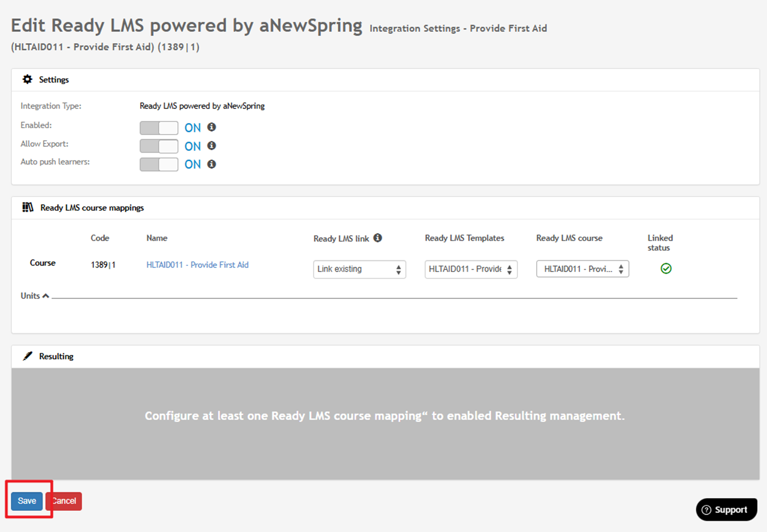This screenshot has height=532, width=767.
Task: Click the info icon beside Ready LMS link
Action: coord(378,238)
